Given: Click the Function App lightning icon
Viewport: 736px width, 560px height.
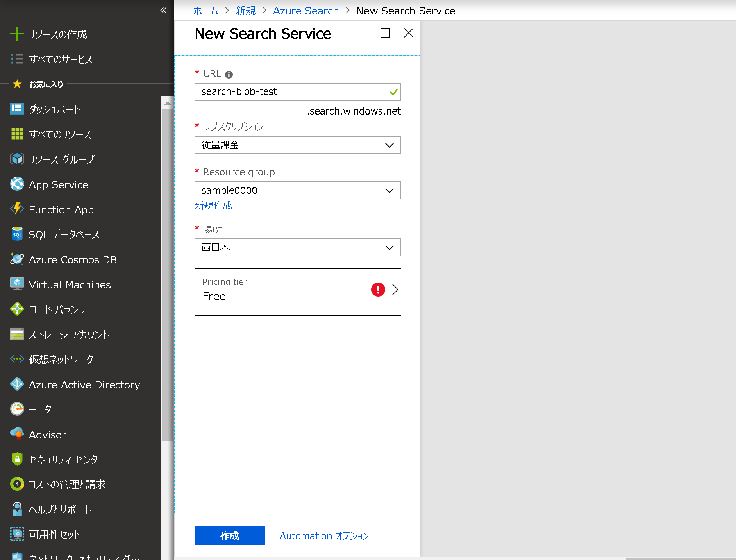Looking at the screenshot, I should 17,209.
